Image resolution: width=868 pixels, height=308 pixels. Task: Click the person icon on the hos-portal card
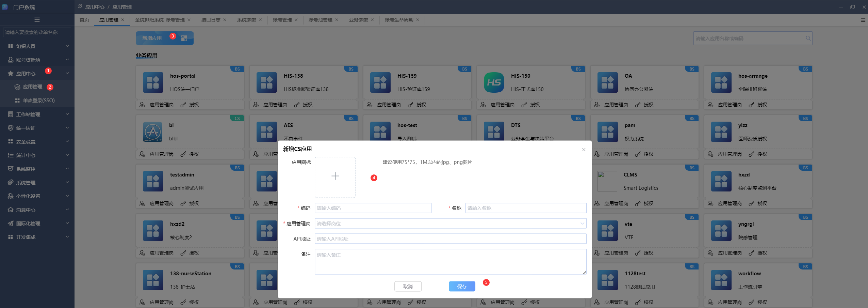click(x=142, y=105)
